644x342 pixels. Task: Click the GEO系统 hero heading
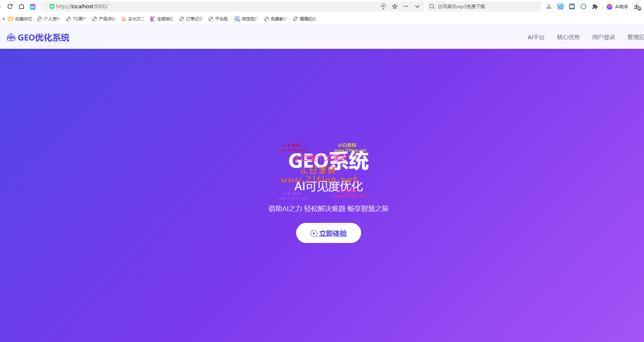[328, 161]
